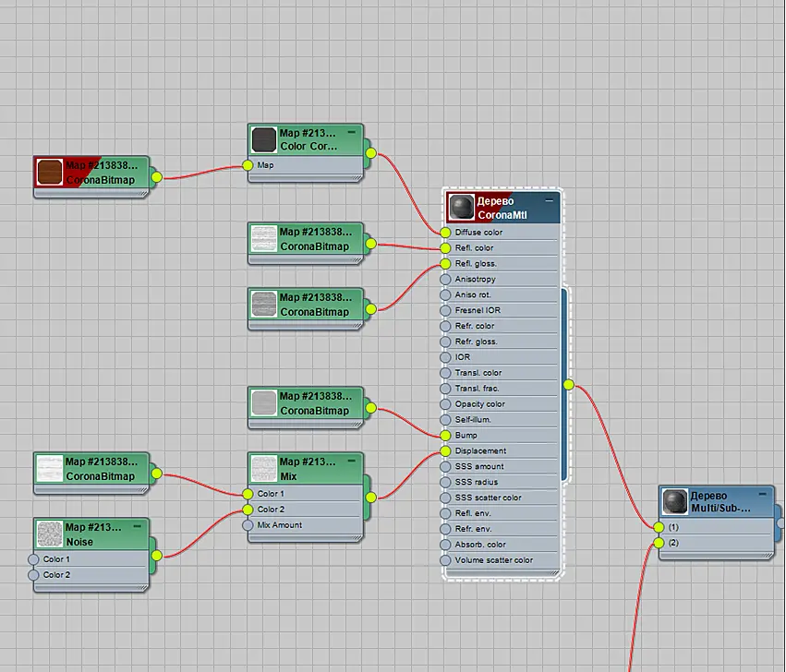Collapse the Дерево CoronaMtl node

[550, 200]
